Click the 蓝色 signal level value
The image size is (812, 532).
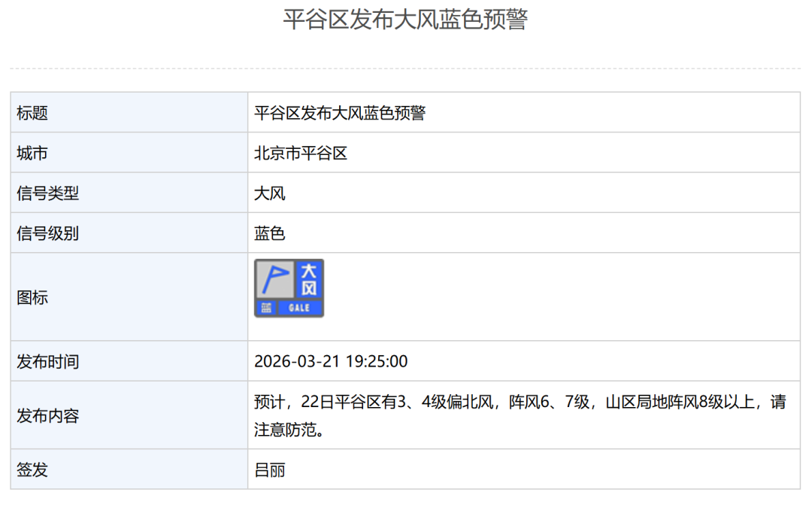[270, 233]
